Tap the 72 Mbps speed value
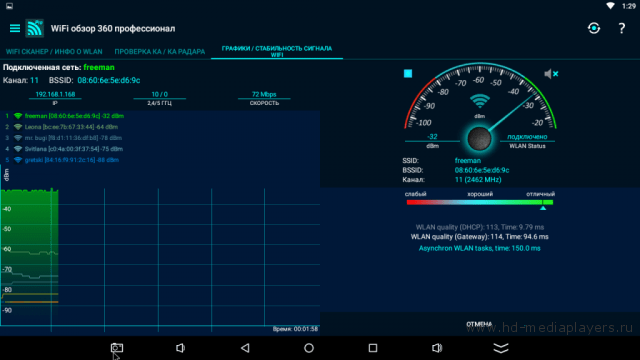640x360 pixels. (264, 94)
